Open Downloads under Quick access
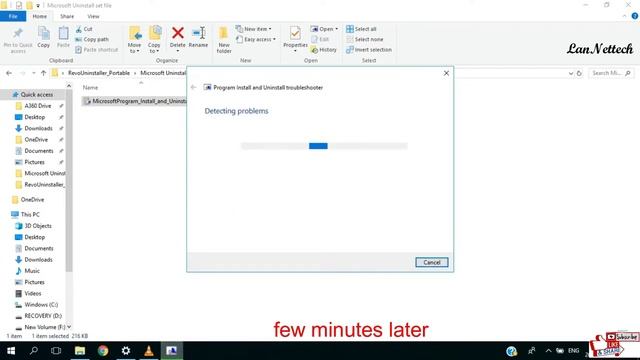Viewport: 640px width, 360px height. click(x=38, y=128)
